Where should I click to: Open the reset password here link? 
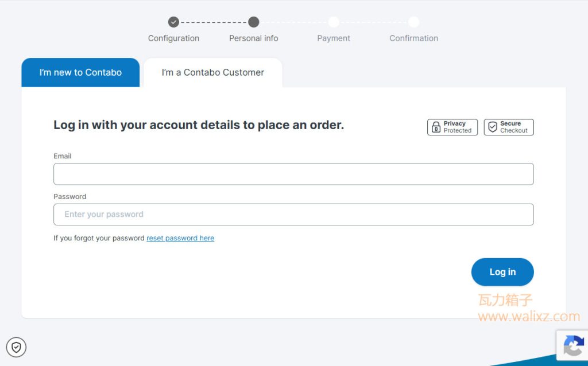[x=180, y=238]
